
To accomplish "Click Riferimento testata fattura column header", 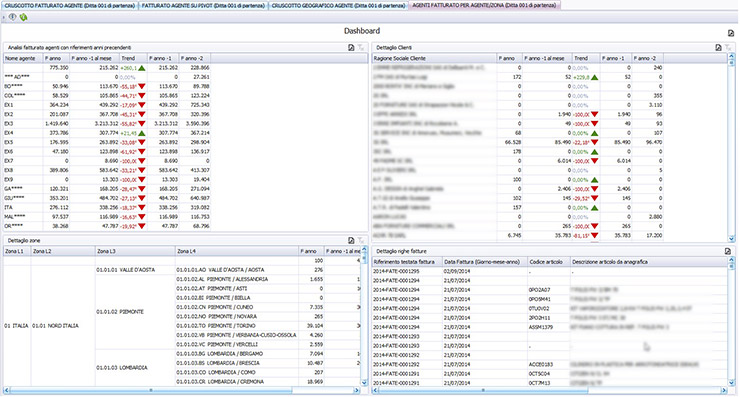I will (407, 262).
